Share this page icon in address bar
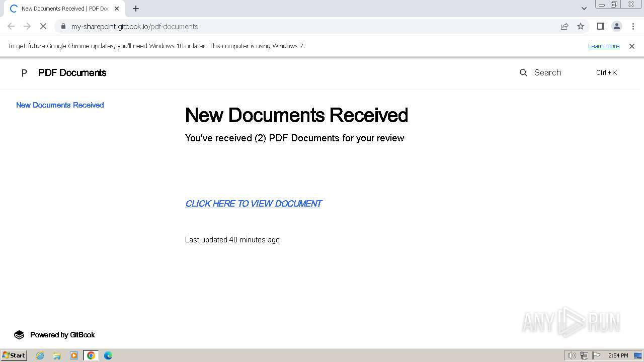Image resolution: width=644 pixels, height=362 pixels. coord(565,26)
